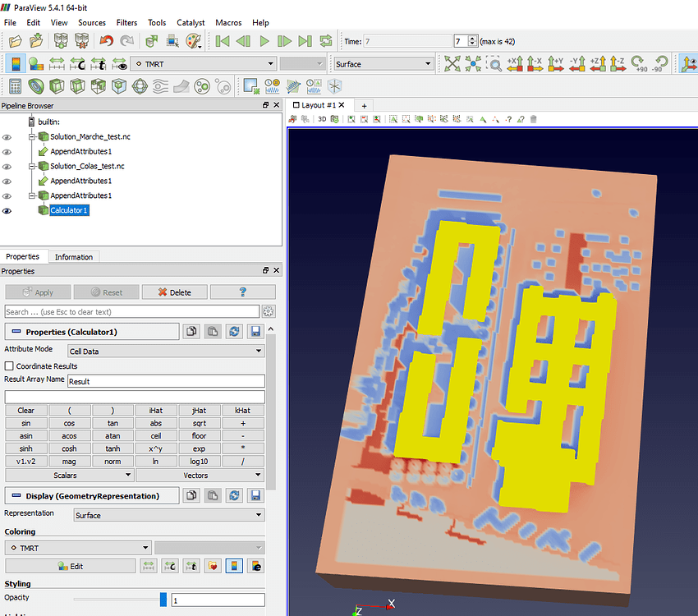Undo the last action
This screenshot has height=616, width=698.
pyautogui.click(x=105, y=40)
